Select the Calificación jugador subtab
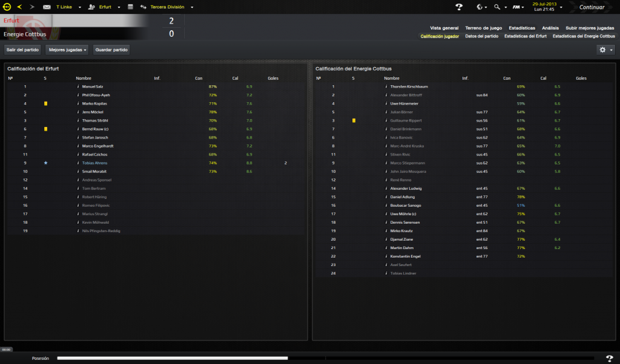Viewport: 620px width, 364px height. (x=440, y=36)
